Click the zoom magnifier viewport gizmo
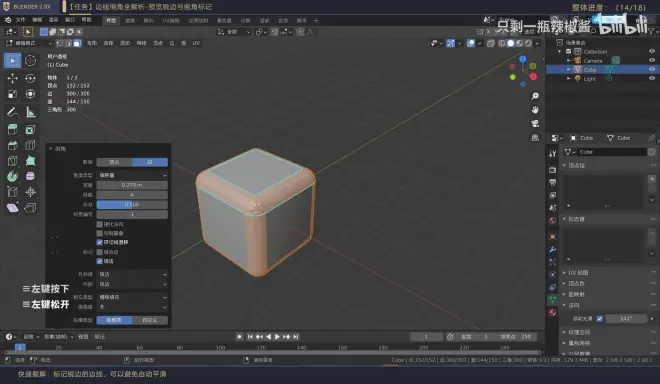Image resolution: width=660 pixels, height=384 pixels. pyautogui.click(x=535, y=96)
